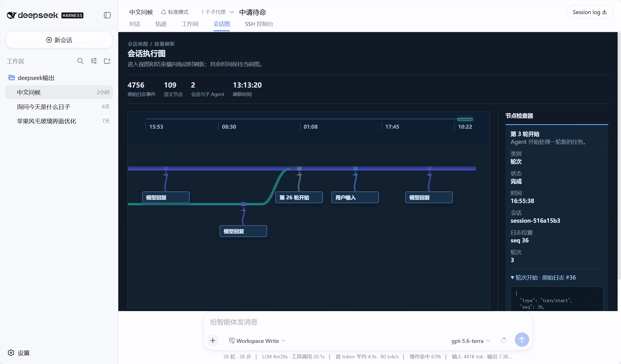Viewport: 621px width, 364px height.
Task: Click marker above 用户输入 on main track
Action: point(355,168)
